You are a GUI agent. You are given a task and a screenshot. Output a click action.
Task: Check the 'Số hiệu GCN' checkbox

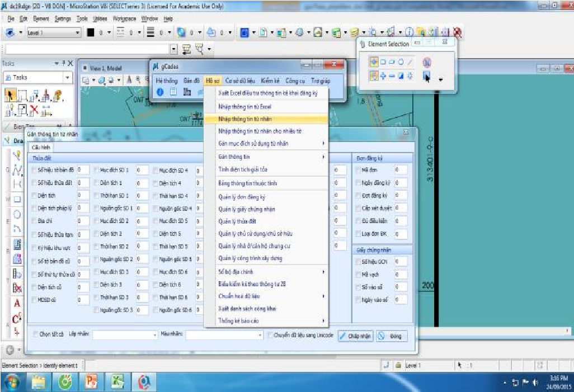click(x=359, y=262)
